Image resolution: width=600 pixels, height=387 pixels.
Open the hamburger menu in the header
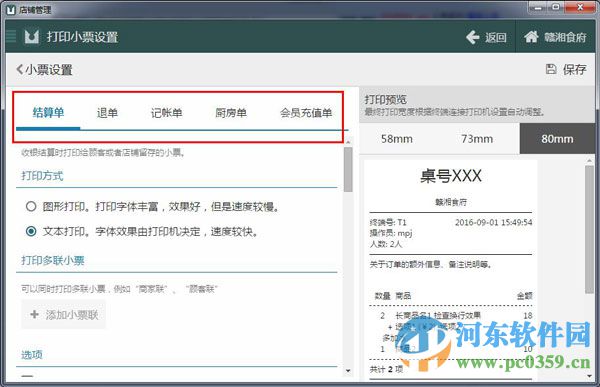click(x=11, y=37)
